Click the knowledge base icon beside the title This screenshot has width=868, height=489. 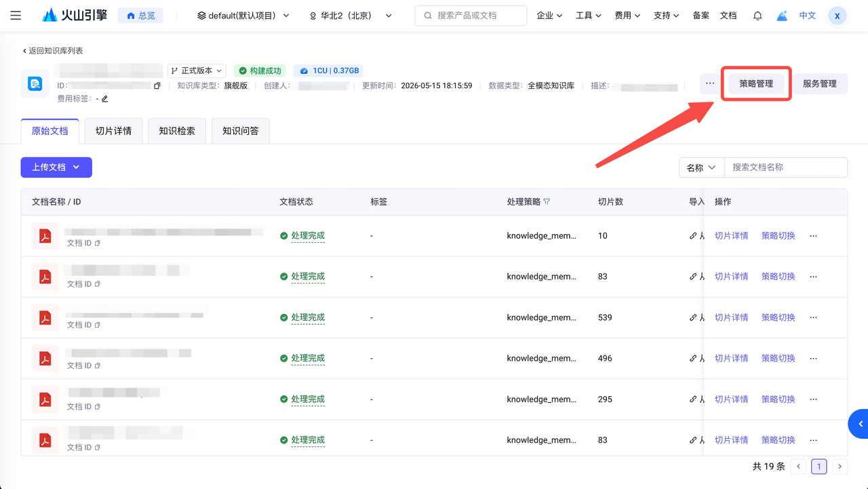[x=35, y=83]
